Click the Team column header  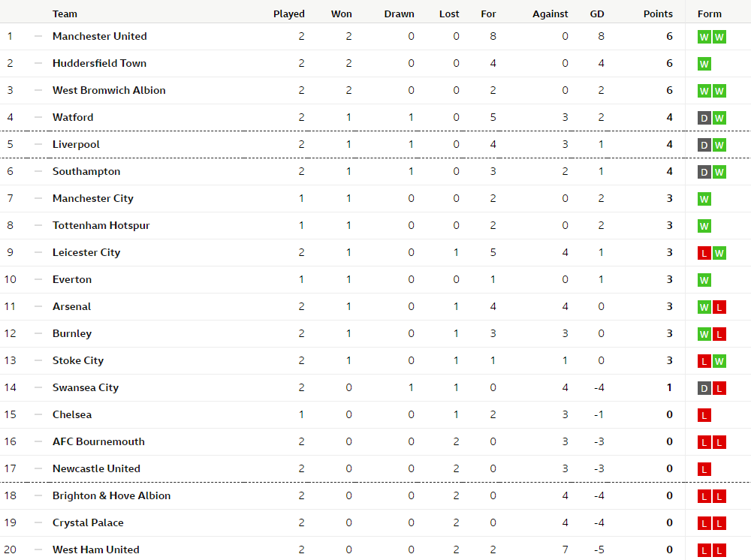pyautogui.click(x=65, y=14)
